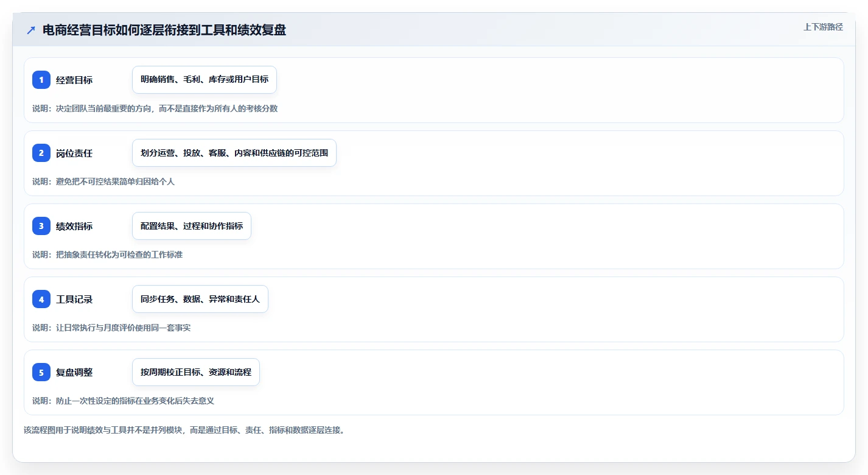Click the footer sentence starting 该流程图用于说明
The width and height of the screenshot is (868, 475).
[184, 430]
